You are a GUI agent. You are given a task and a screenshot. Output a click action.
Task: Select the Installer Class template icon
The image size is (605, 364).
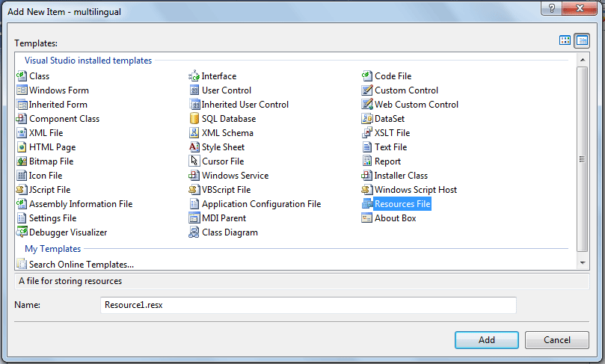[367, 176]
